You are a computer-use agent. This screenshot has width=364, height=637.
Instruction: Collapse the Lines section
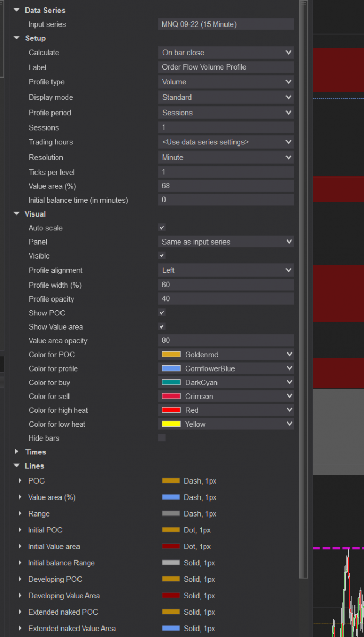pos(16,466)
